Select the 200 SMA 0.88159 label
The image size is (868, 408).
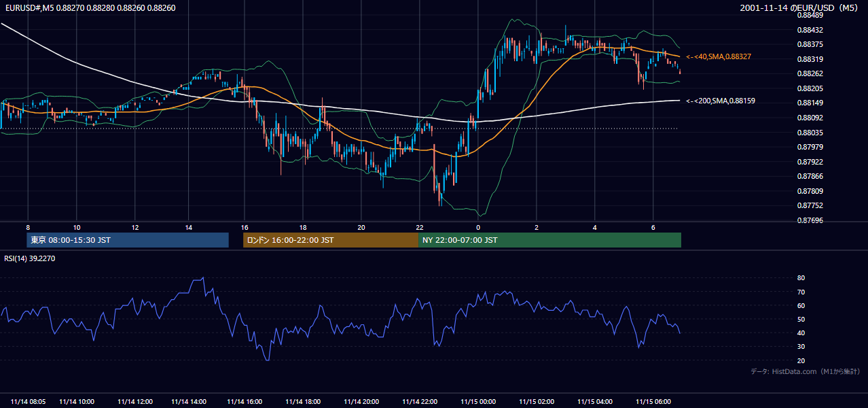(721, 101)
